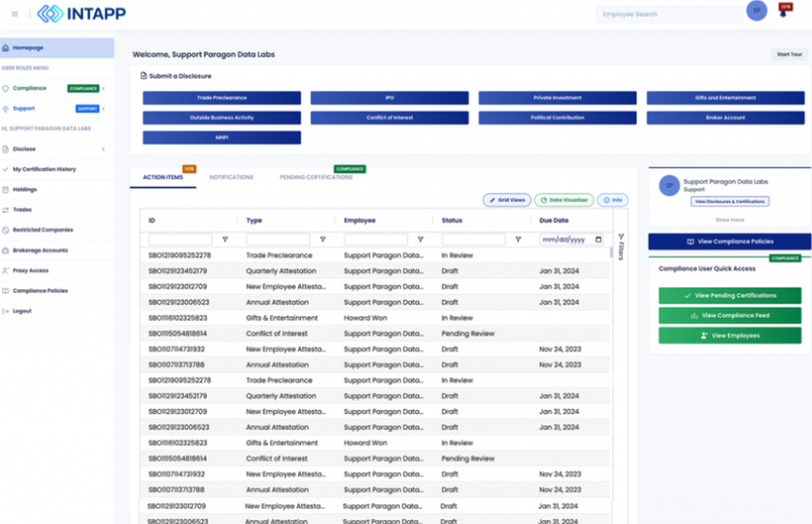Click the Conflict of Interest button
Screen dimensions: 812x524
[390, 118]
